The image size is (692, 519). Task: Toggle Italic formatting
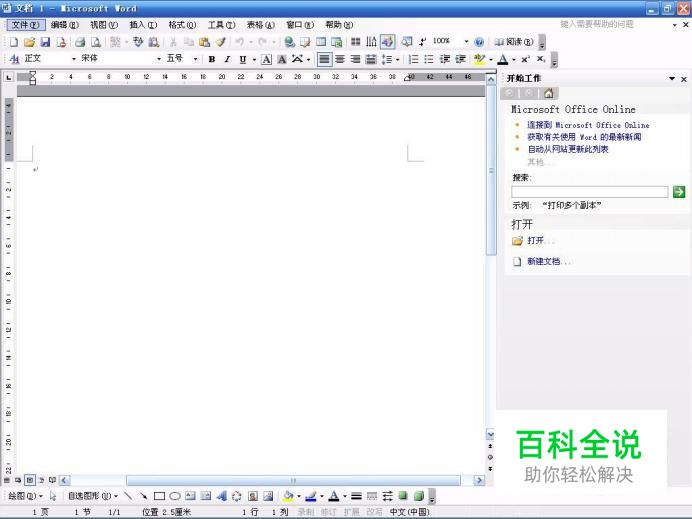click(227, 59)
